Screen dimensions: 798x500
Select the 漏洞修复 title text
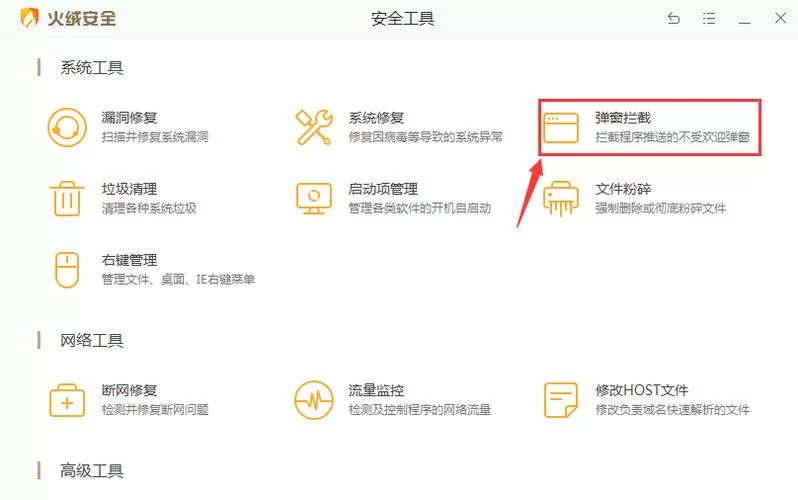tap(129, 118)
